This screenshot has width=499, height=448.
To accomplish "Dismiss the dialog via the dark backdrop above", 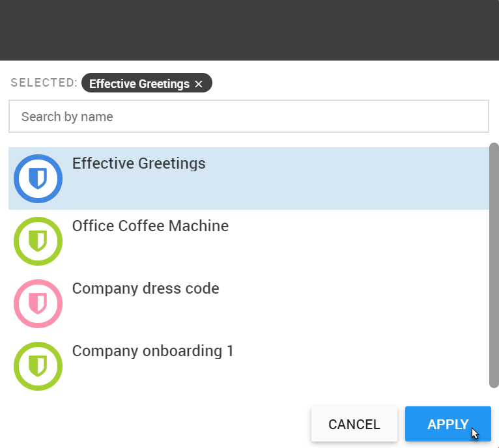I will pyautogui.click(x=249, y=30).
